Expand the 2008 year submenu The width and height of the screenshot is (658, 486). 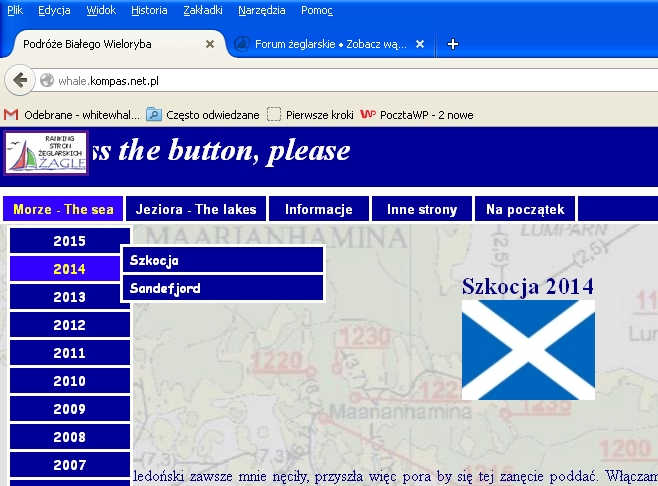(70, 437)
